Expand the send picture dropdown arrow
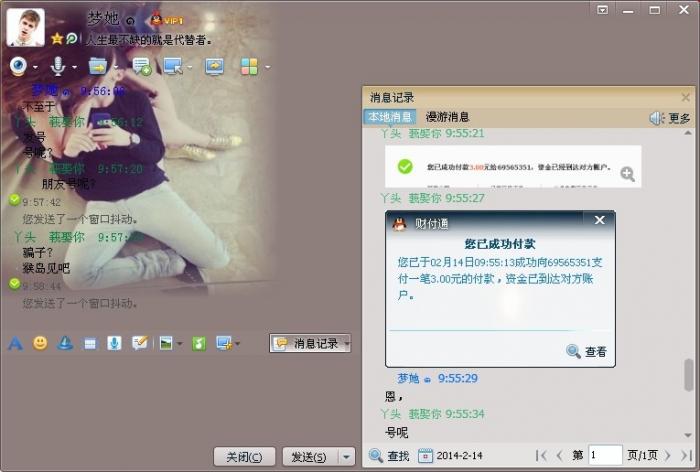 [x=179, y=343]
